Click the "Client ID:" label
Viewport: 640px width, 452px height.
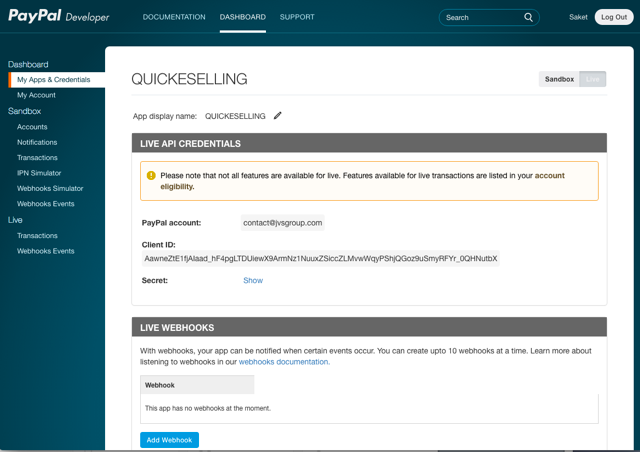click(x=159, y=245)
